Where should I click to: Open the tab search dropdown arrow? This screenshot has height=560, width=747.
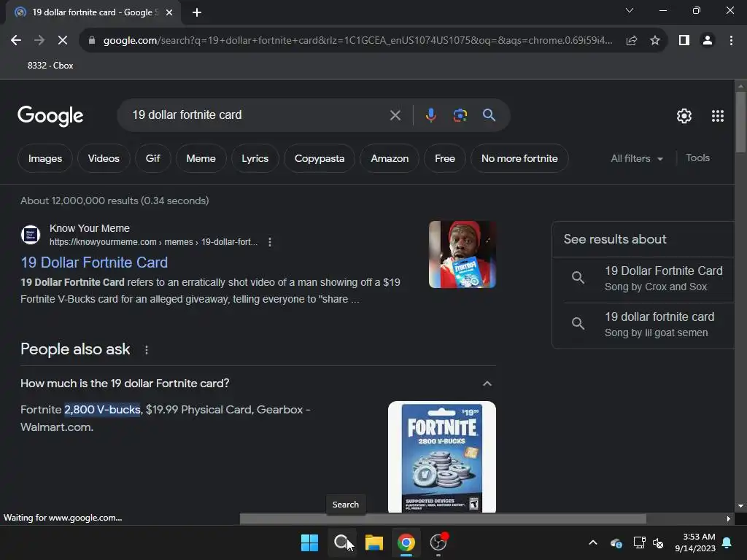tap(630, 10)
